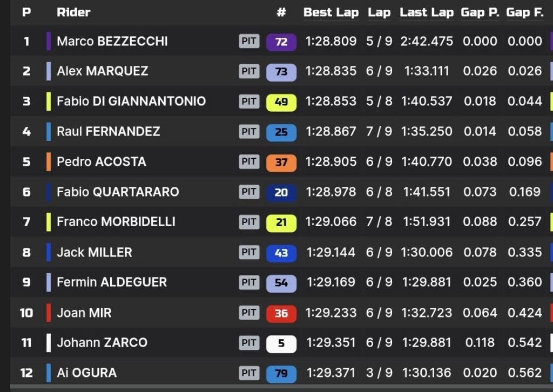Click the purple number 72 badge
The height and width of the screenshot is (392, 553).
click(x=281, y=42)
